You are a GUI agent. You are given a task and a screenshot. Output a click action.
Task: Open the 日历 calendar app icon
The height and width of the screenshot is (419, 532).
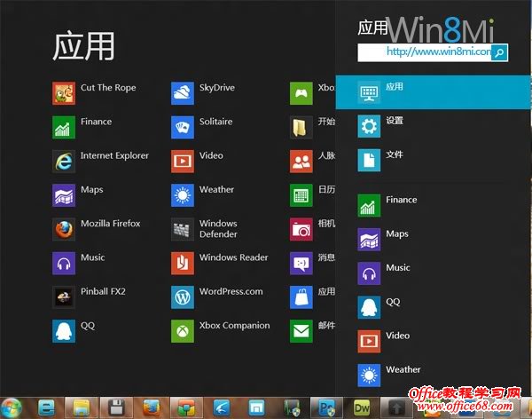click(301, 195)
